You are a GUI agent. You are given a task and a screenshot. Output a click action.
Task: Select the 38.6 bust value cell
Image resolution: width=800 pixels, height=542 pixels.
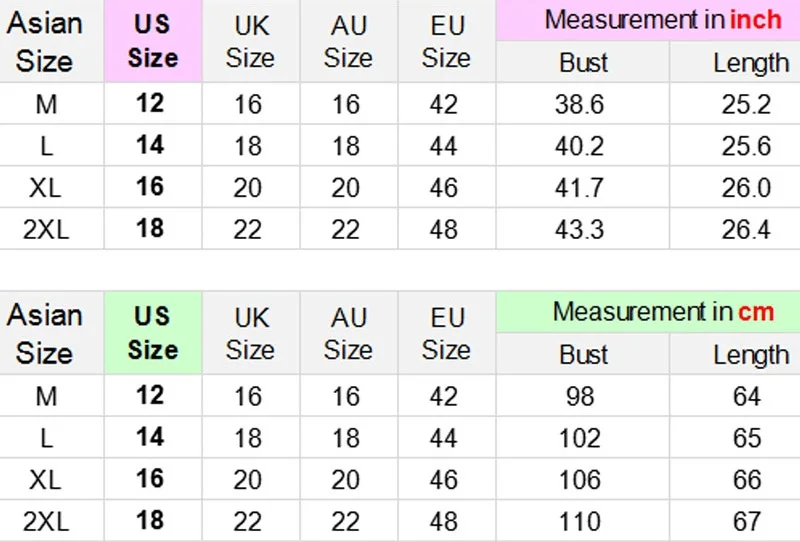point(580,104)
